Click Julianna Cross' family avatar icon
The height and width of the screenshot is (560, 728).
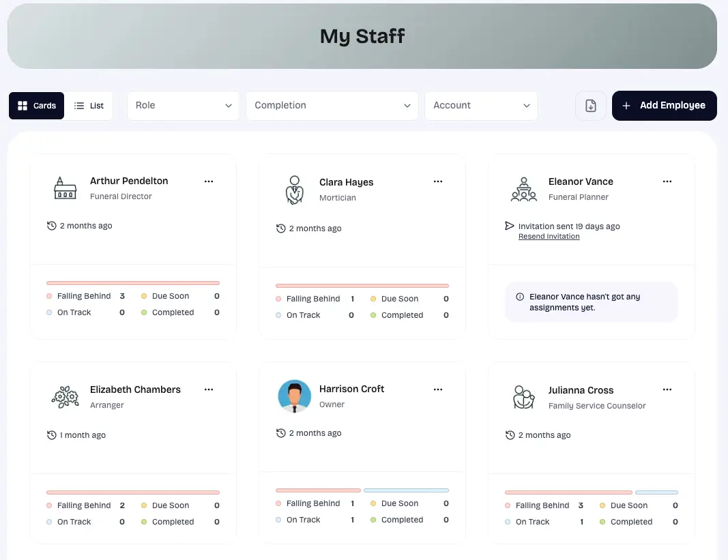point(524,397)
